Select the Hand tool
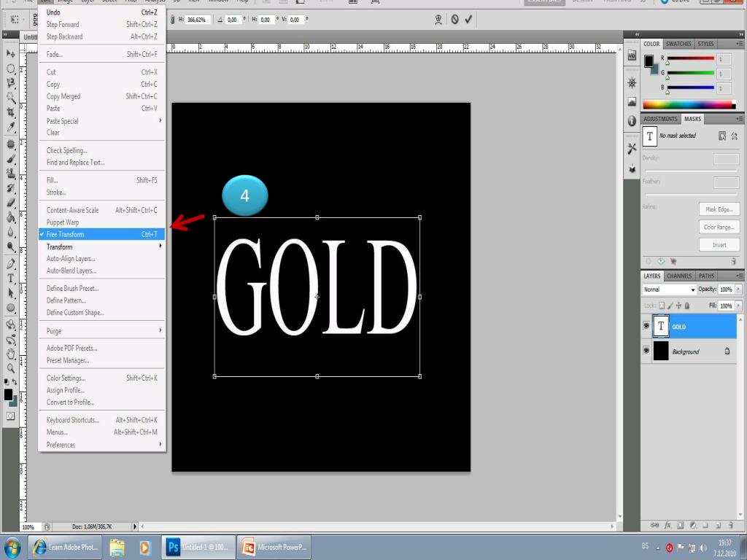Viewport: 747px width, 560px height. (x=10, y=354)
